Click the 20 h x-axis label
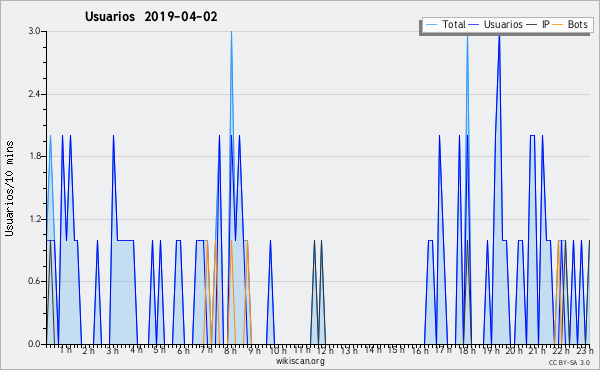600x370 pixels. 514,351
